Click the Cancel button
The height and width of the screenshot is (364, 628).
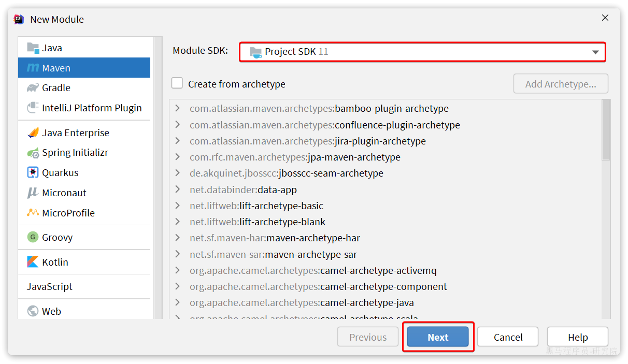tap(508, 337)
